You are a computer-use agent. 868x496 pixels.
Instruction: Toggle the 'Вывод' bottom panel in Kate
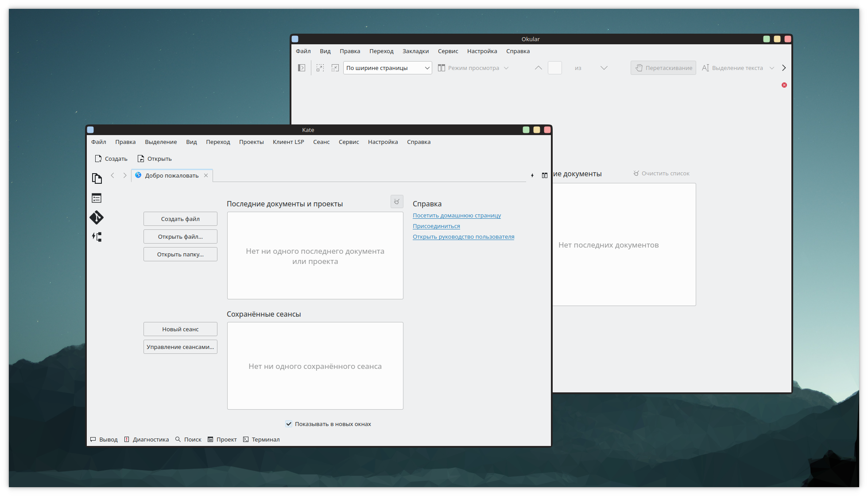click(x=104, y=439)
